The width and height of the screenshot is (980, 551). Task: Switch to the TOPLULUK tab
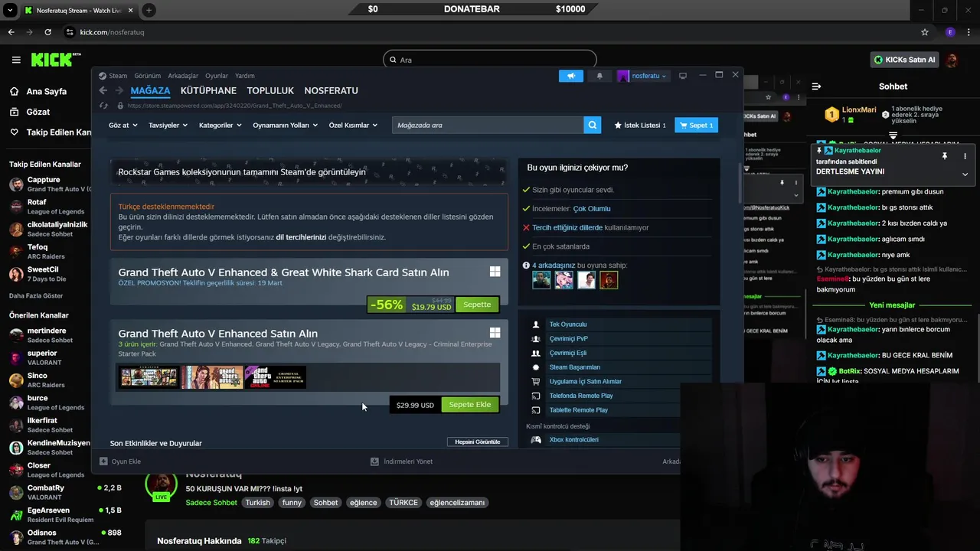[270, 90]
